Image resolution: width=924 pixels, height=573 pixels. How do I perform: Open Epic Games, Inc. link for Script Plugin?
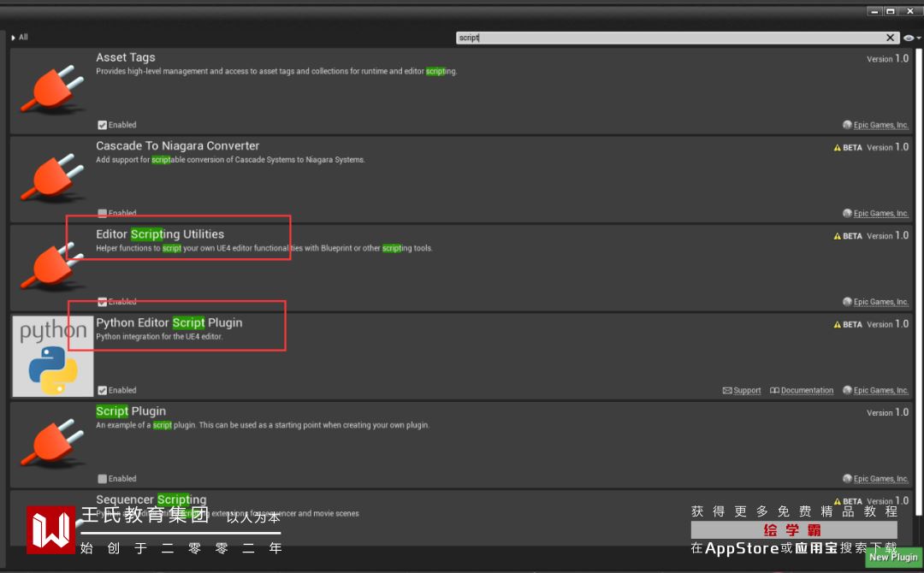coord(881,479)
